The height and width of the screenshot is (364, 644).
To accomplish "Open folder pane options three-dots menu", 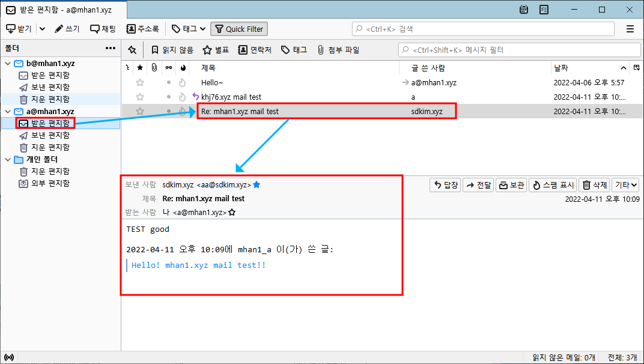I will (x=110, y=48).
